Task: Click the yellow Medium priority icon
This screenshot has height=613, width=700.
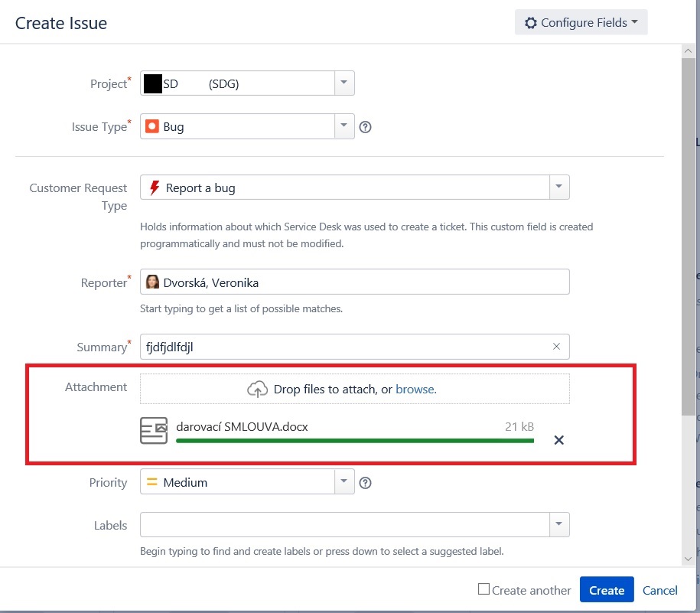Action: (x=152, y=481)
